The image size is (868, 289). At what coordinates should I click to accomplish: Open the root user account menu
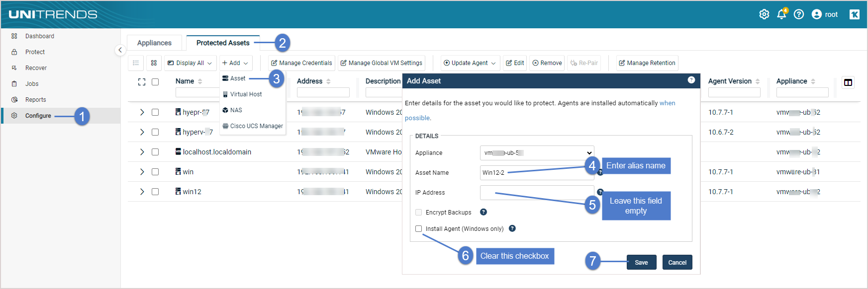pyautogui.click(x=825, y=14)
